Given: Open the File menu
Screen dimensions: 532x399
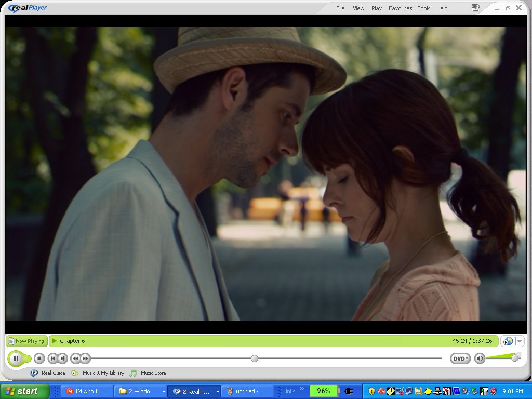Looking at the screenshot, I should [340, 8].
